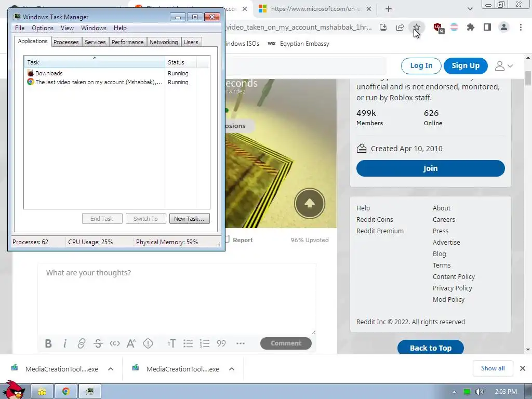Switch to the Services tab
This screenshot has width=532, height=399.
(95, 42)
